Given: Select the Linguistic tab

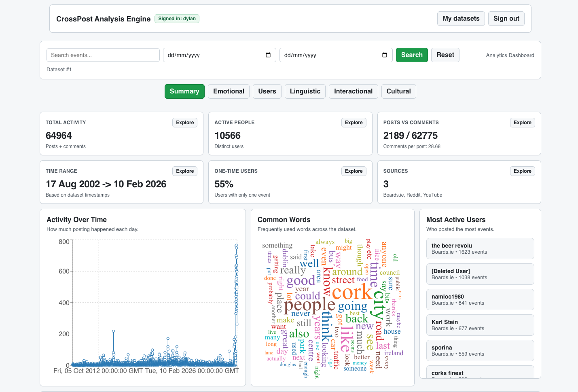Looking at the screenshot, I should (305, 91).
